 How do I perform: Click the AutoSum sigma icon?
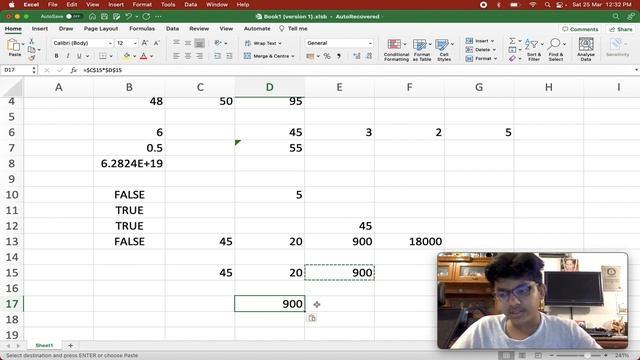pyautogui.click(x=512, y=41)
